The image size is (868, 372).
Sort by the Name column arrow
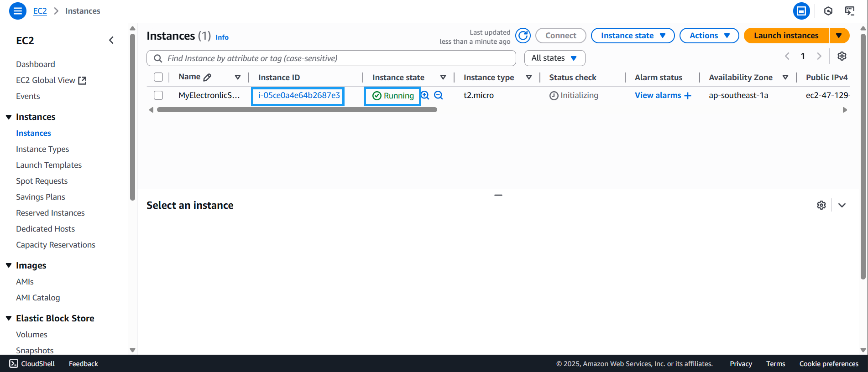pyautogui.click(x=238, y=77)
